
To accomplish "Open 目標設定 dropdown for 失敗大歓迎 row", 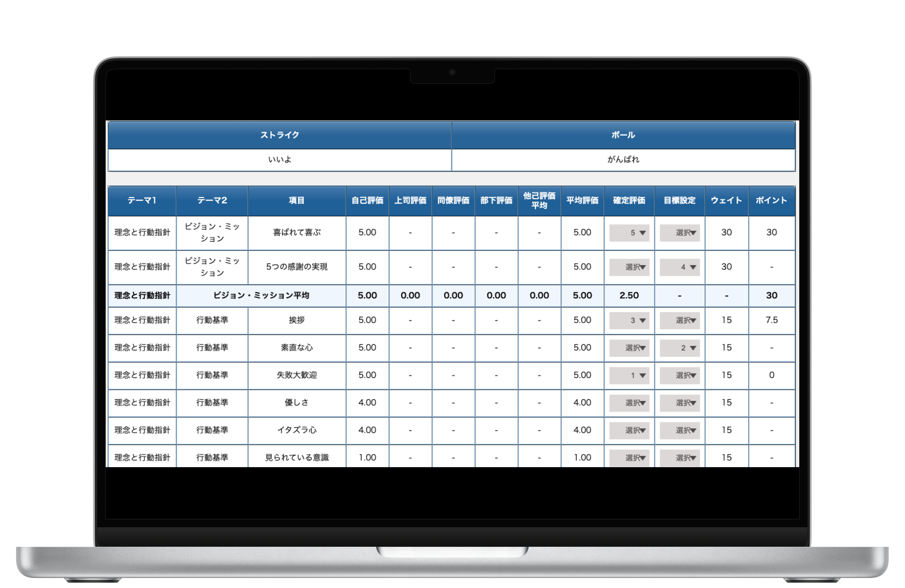I will pyautogui.click(x=679, y=375).
